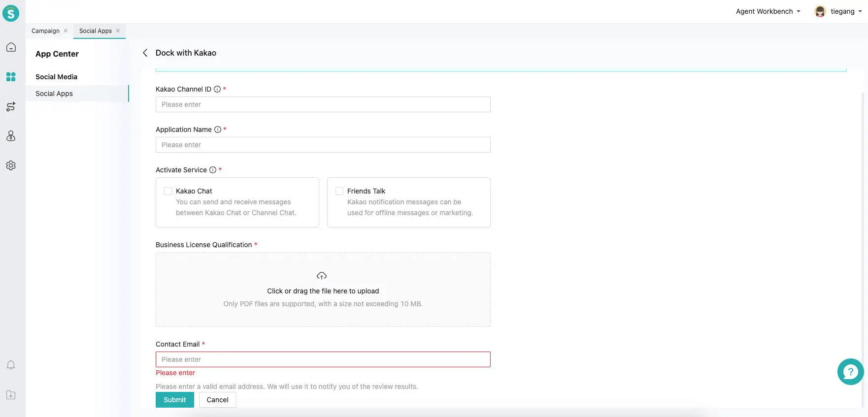This screenshot has height=417, width=868.
Task: Click the valid email address hint text
Action: [287, 386]
